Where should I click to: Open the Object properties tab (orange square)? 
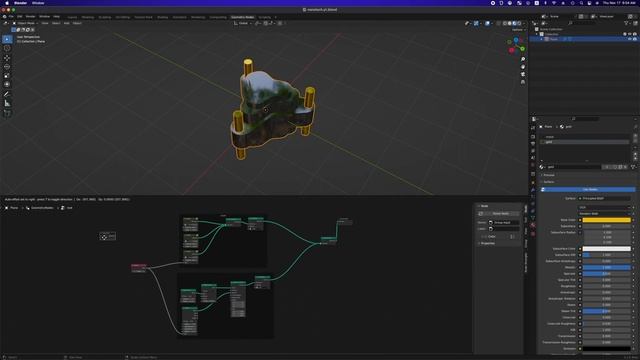(x=533, y=182)
